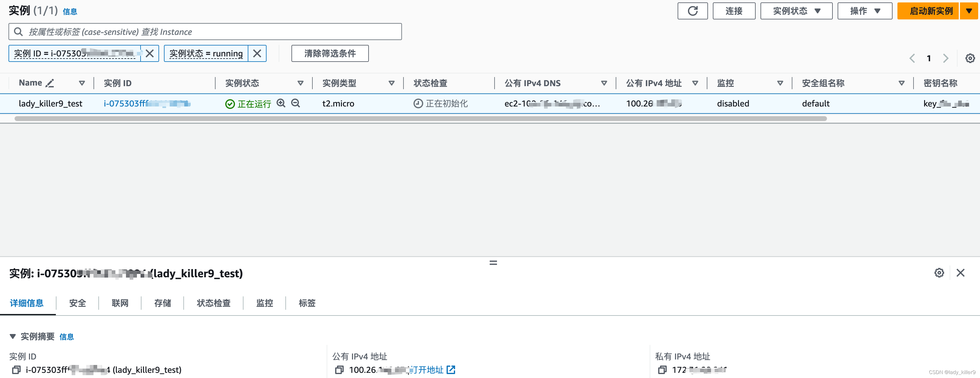
Task: Sort by 实例状态 column arrow
Action: (x=301, y=83)
